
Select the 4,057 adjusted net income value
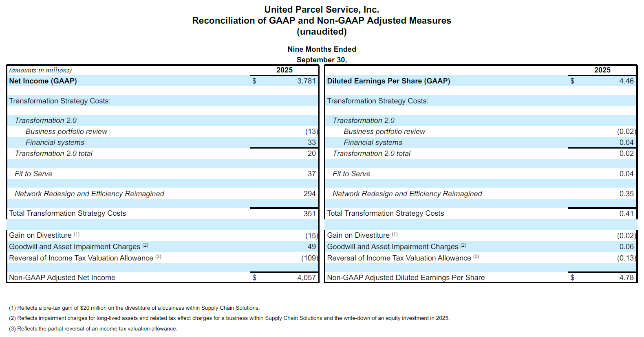pyautogui.click(x=306, y=278)
